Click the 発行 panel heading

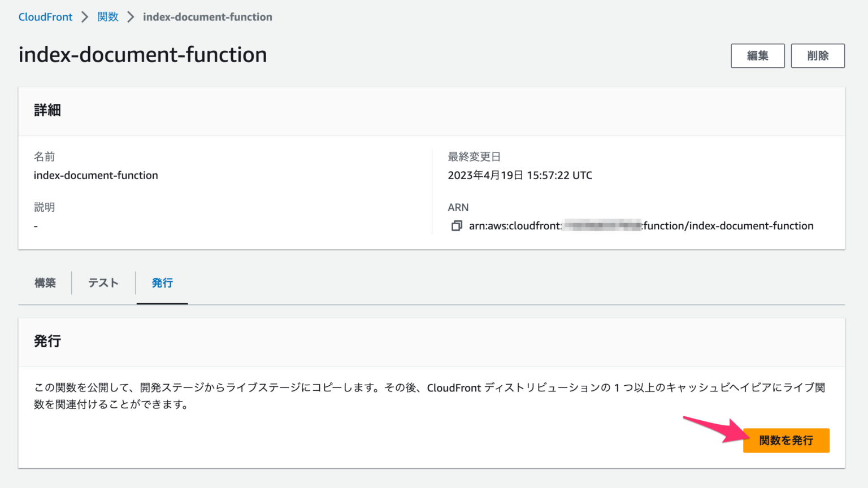47,342
